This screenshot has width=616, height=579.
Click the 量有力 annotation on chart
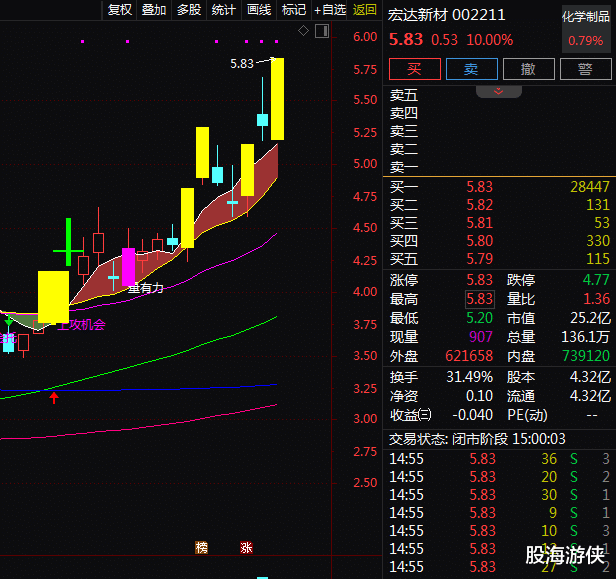[x=145, y=289]
